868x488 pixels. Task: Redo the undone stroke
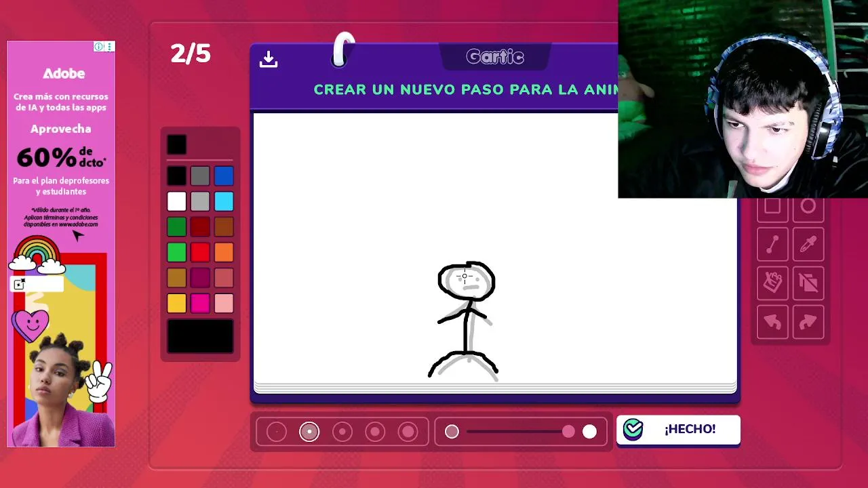pos(808,322)
